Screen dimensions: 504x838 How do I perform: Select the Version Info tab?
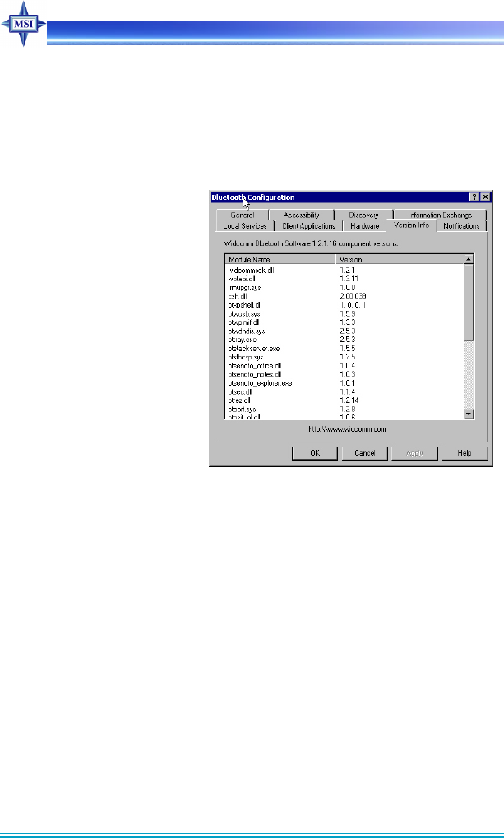click(x=412, y=225)
